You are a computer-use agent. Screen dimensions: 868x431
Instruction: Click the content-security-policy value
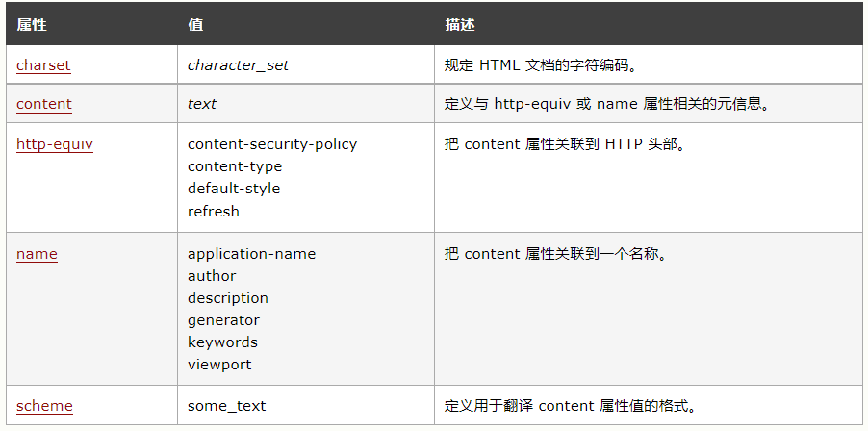272,144
